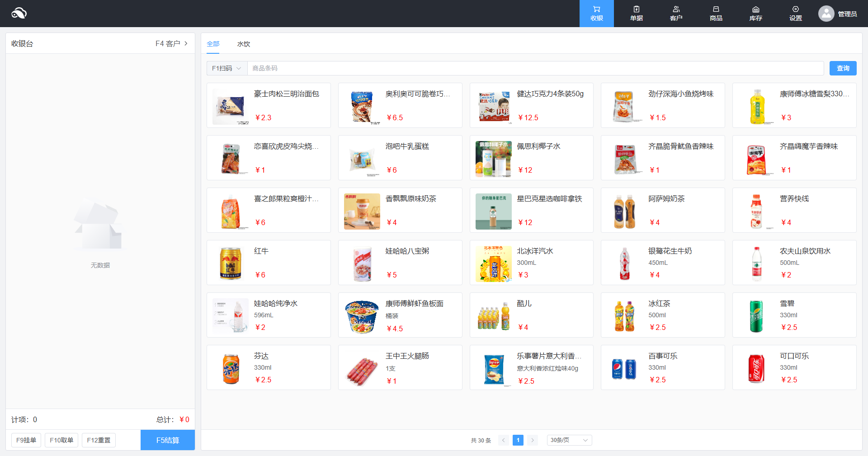Select 王中王火腿肠 product image
Image resolution: width=868 pixels, height=456 pixels.
point(362,369)
